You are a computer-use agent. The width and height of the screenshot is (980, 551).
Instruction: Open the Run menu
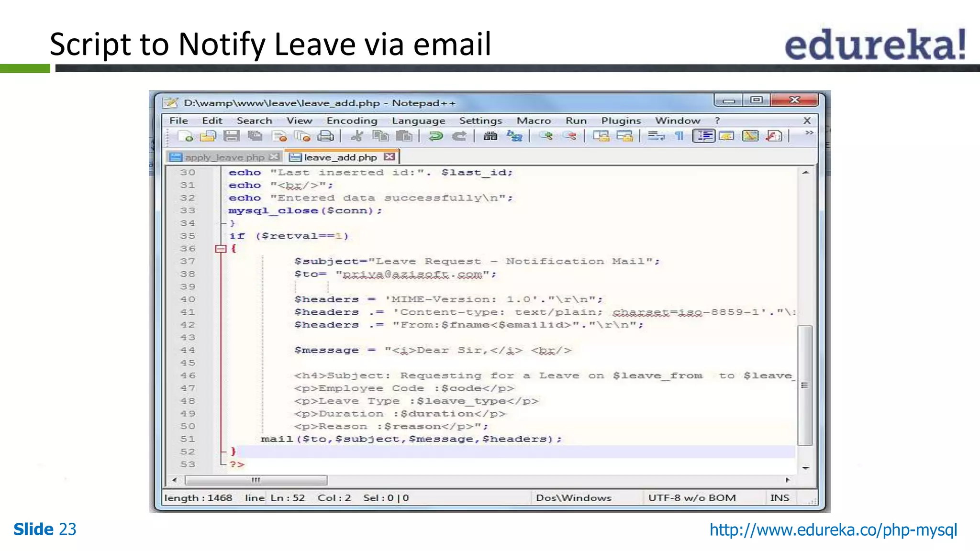click(576, 121)
